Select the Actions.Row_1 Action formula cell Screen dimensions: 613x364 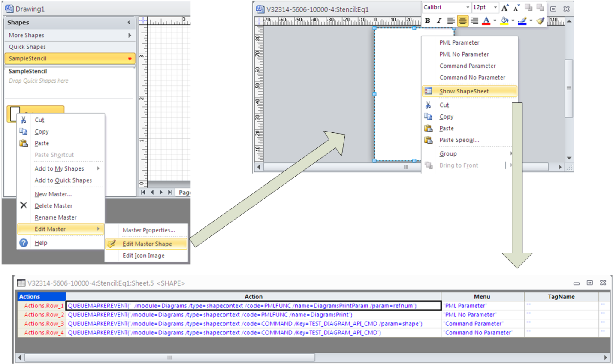253,306
